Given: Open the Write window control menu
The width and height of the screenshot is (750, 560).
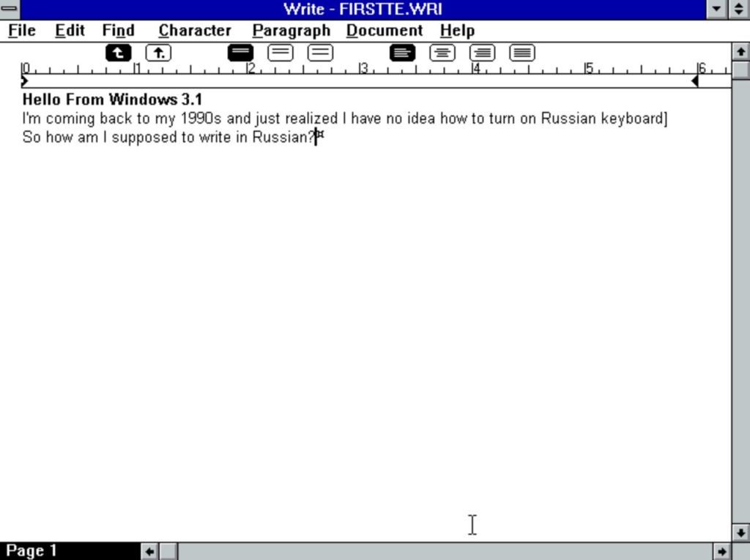Looking at the screenshot, I should click(10, 10).
